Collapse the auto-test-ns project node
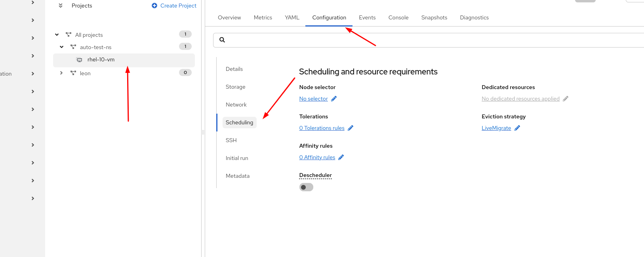The height and width of the screenshot is (257, 644). point(62,47)
